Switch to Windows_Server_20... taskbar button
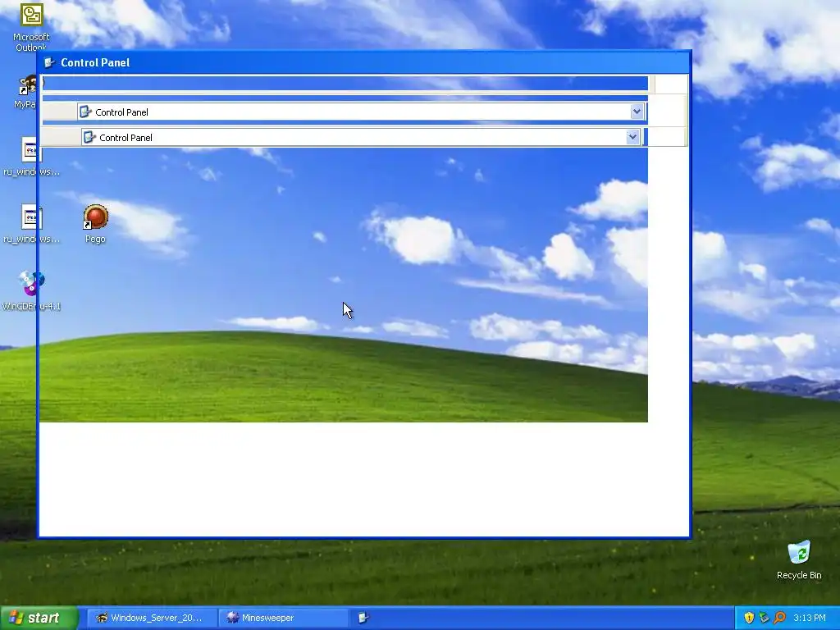 point(152,618)
